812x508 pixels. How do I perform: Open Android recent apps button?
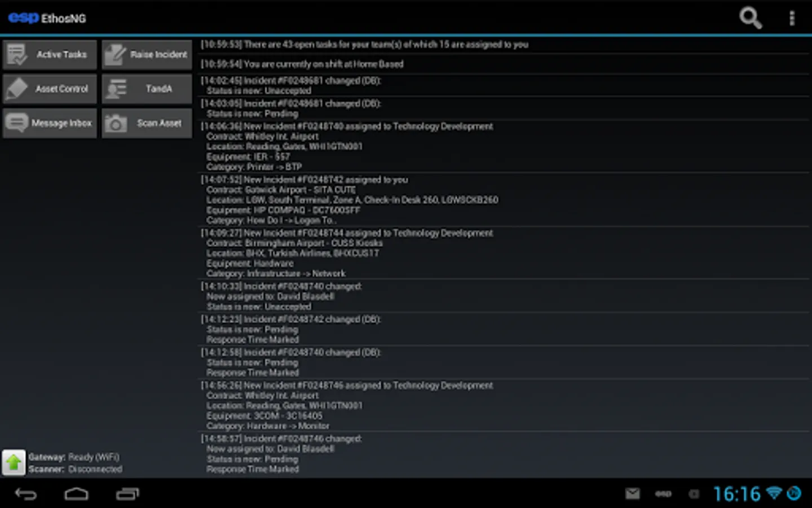[127, 494]
